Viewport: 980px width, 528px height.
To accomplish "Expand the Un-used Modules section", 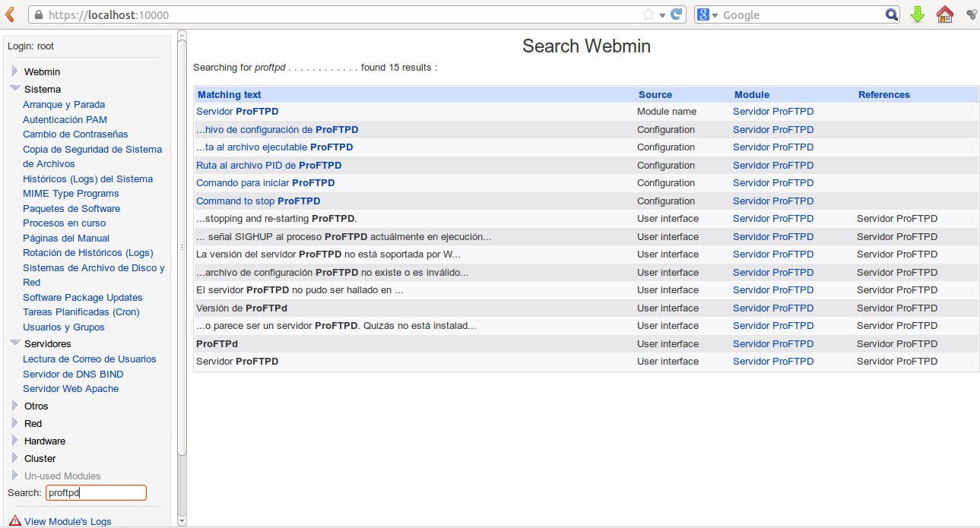I will pyautogui.click(x=14, y=476).
